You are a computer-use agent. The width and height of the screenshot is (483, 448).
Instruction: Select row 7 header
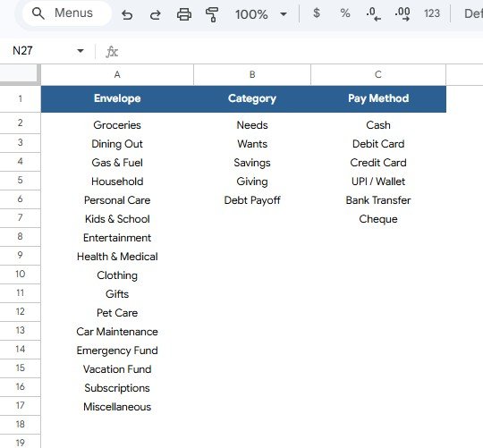click(x=20, y=217)
